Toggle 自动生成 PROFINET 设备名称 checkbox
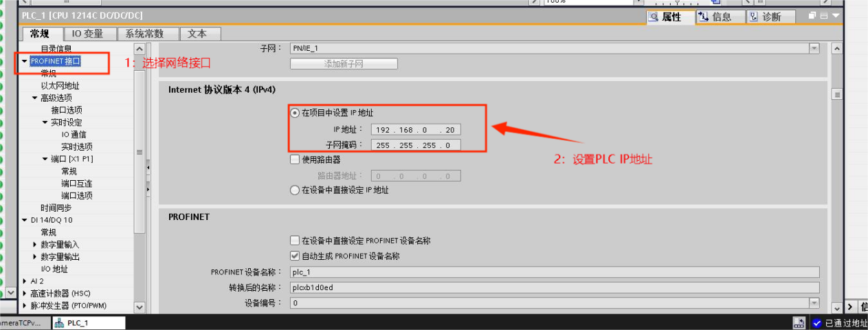The width and height of the screenshot is (868, 330). [x=295, y=256]
